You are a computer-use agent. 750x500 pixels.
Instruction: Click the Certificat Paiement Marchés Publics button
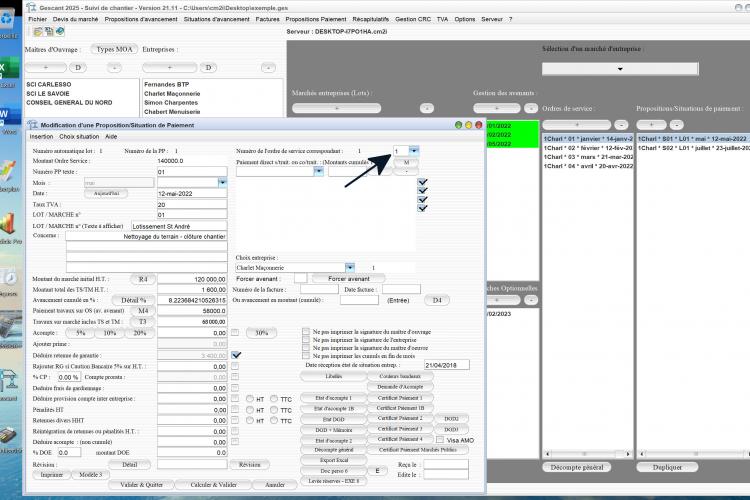418,450
